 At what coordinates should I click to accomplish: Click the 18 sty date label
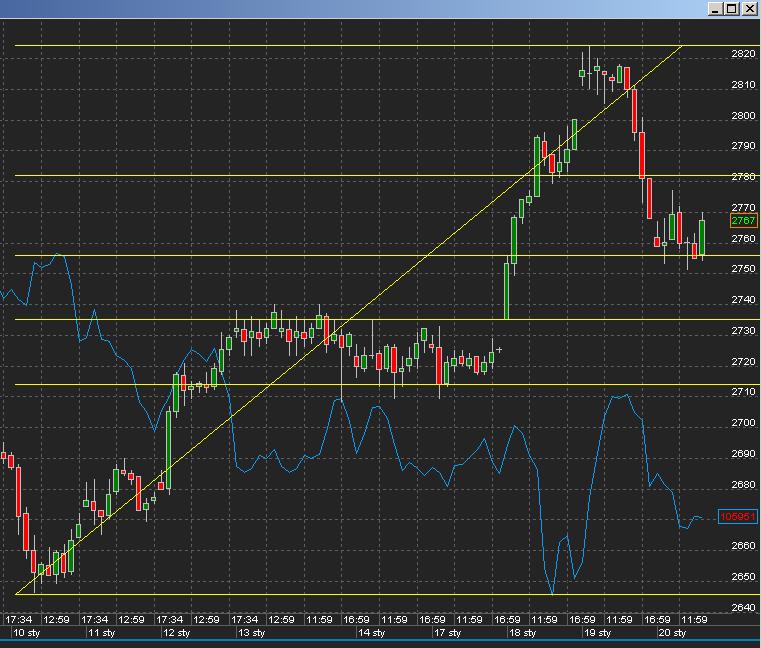(x=522, y=633)
